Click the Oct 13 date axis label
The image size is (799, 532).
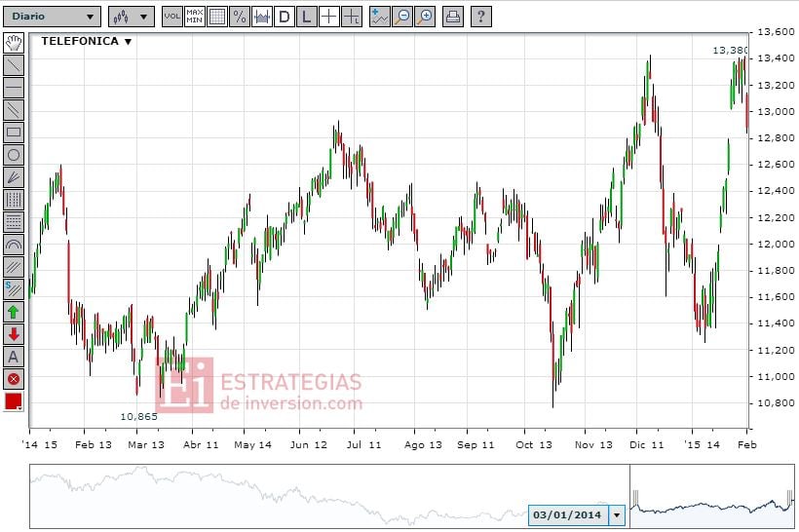[x=534, y=445]
